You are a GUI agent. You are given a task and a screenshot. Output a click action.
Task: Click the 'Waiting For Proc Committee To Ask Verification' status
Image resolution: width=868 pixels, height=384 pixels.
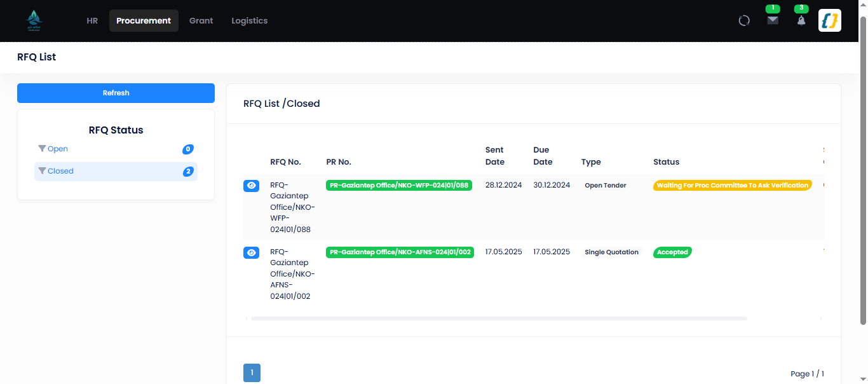pos(733,186)
